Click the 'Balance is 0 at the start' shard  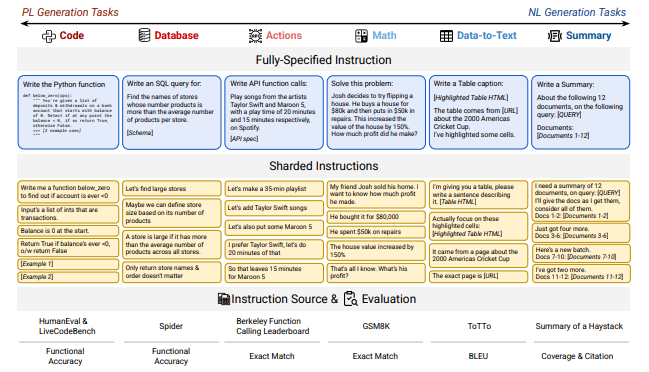tap(68, 230)
